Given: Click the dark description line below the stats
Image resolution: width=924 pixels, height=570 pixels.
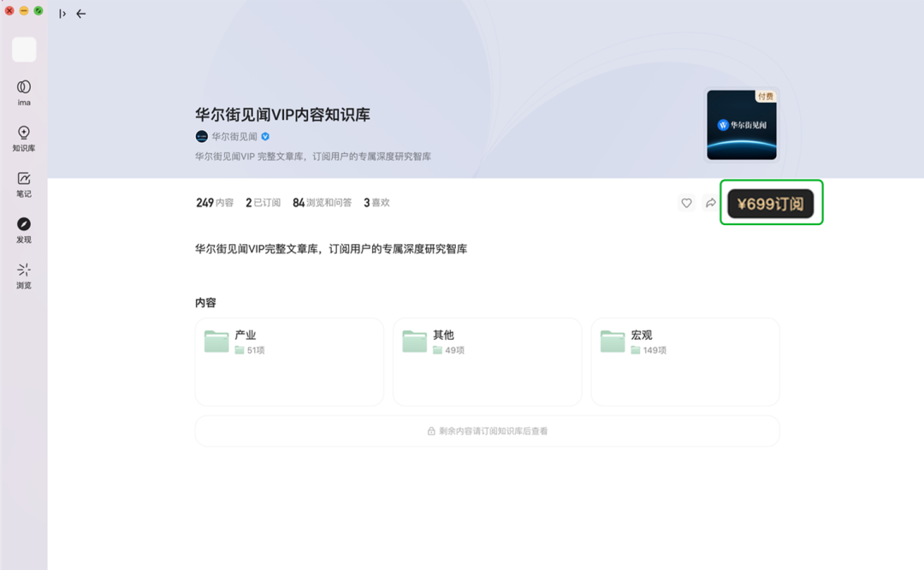Looking at the screenshot, I should pos(331,249).
